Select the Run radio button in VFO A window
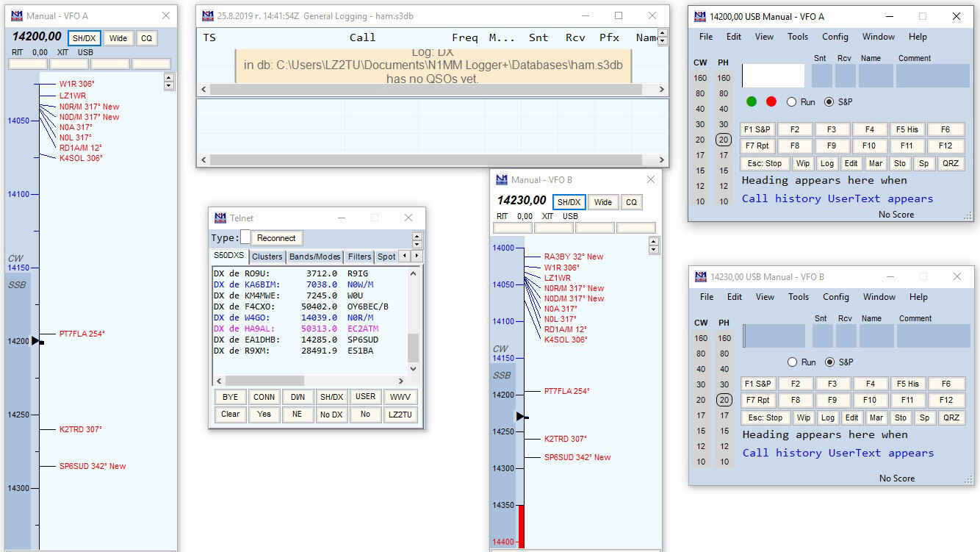The width and height of the screenshot is (980, 552). click(792, 102)
